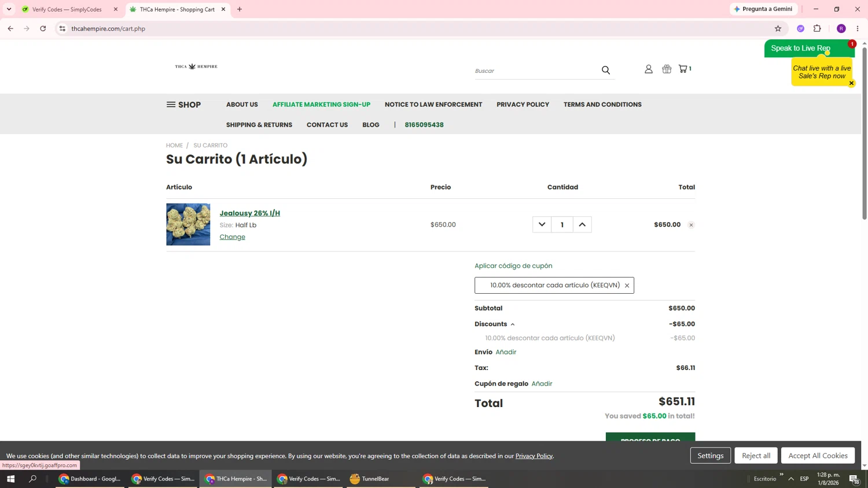Open the BLOG page
This screenshot has height=488, width=868.
[371, 125]
